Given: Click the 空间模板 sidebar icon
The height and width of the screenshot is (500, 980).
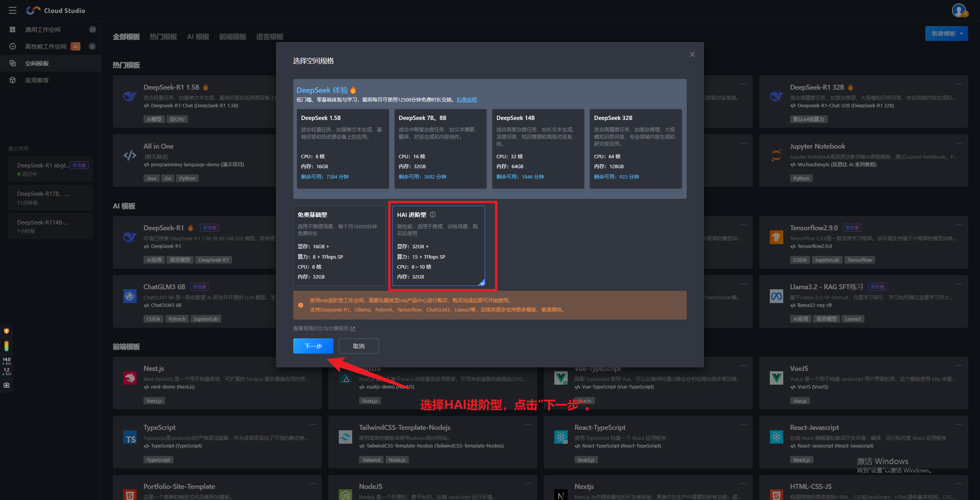Looking at the screenshot, I should (13, 63).
